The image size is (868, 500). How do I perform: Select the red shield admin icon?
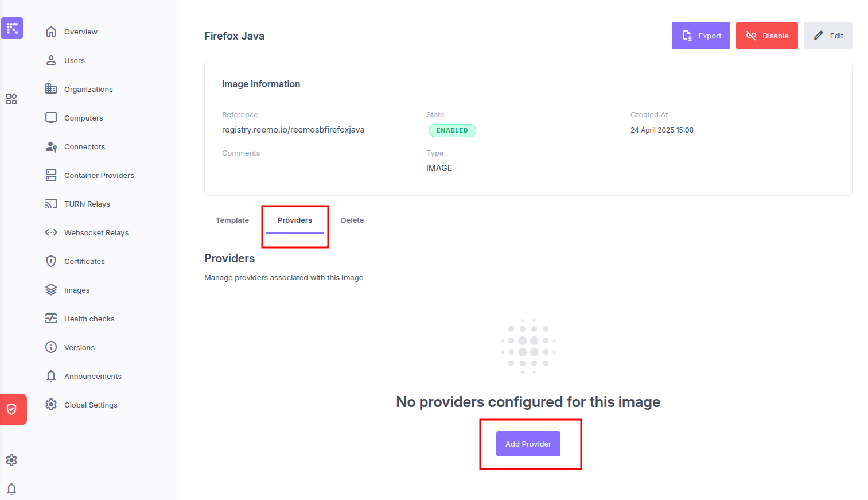pos(12,409)
